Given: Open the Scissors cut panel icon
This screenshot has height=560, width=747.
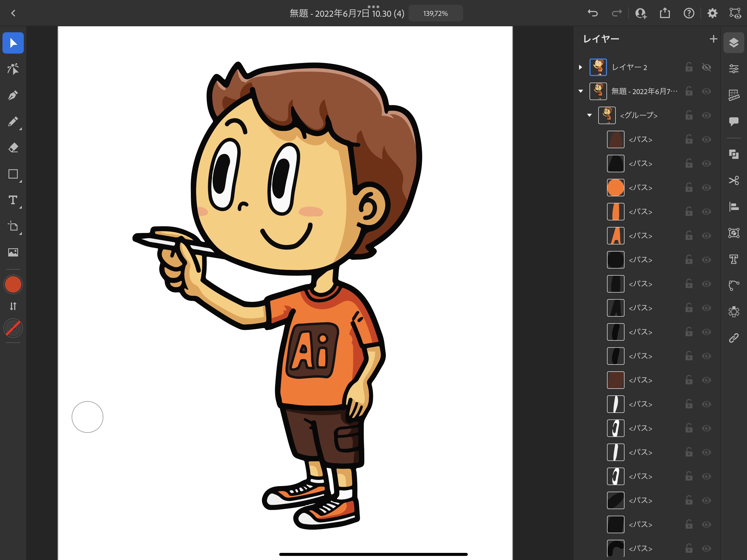Looking at the screenshot, I should (x=734, y=180).
